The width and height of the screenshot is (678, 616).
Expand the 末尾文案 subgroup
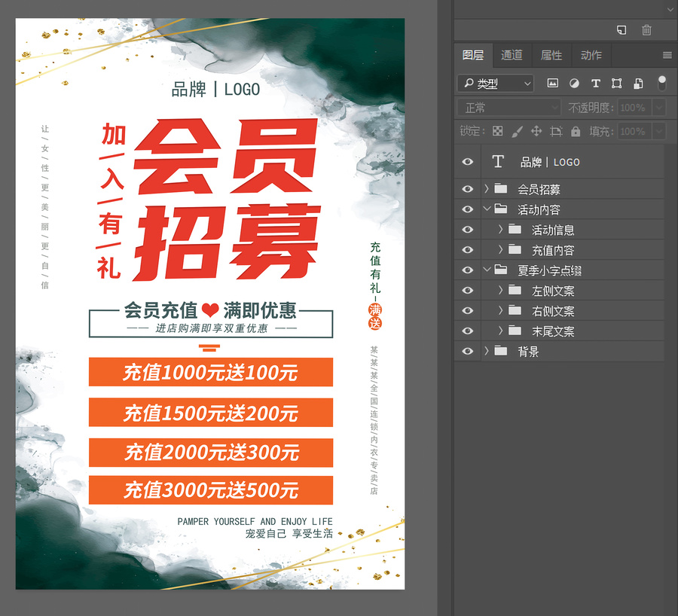[501, 331]
